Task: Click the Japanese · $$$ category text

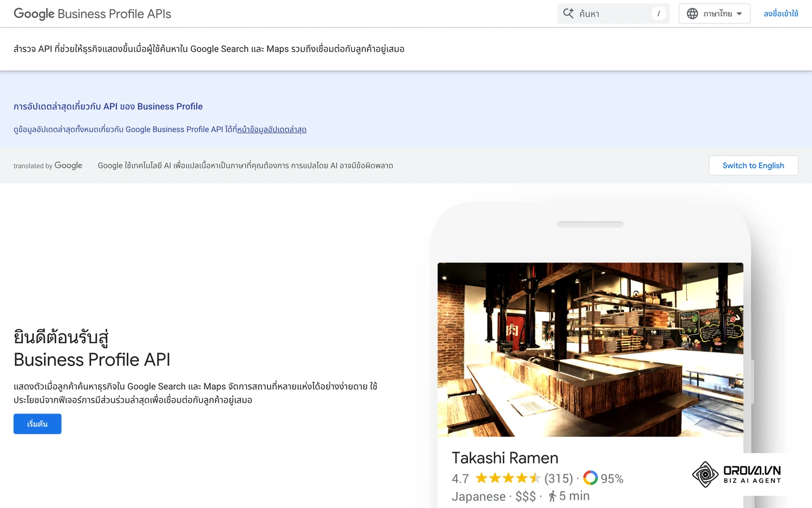Action: pyautogui.click(x=494, y=496)
